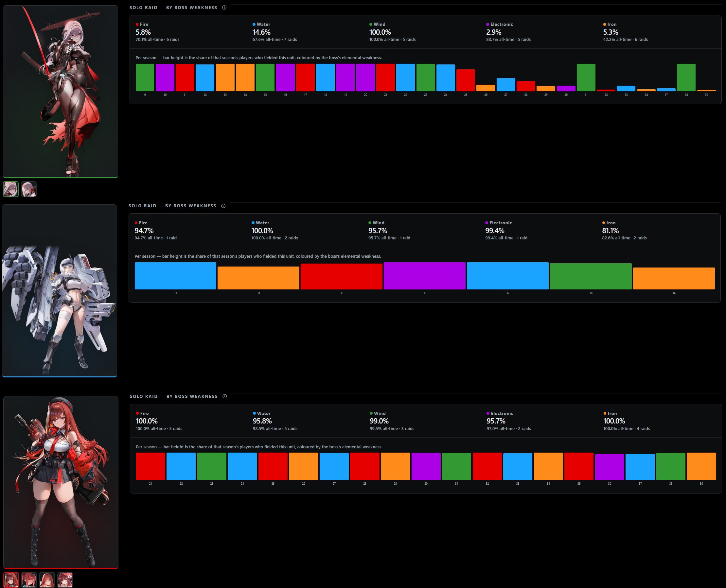Screen dimensions: 726x588
Task: Click "100.0% all-time · 4 raids" text
Action: [x=627, y=429]
